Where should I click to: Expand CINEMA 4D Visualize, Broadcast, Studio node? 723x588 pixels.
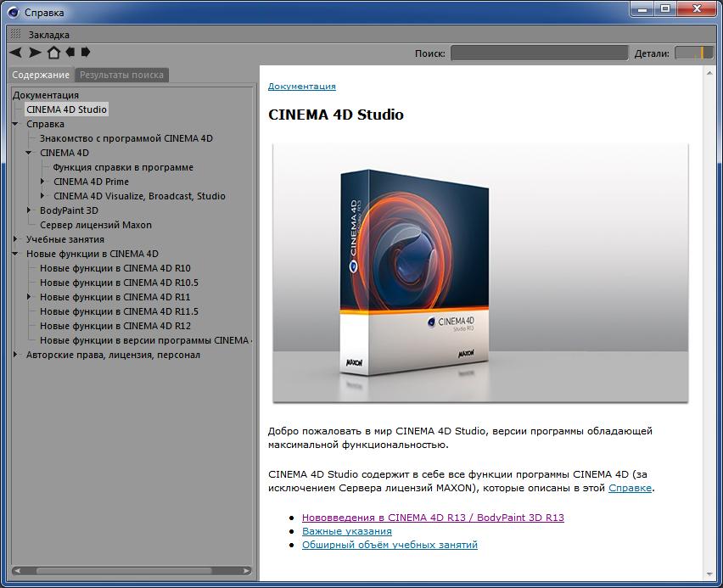pyautogui.click(x=42, y=195)
